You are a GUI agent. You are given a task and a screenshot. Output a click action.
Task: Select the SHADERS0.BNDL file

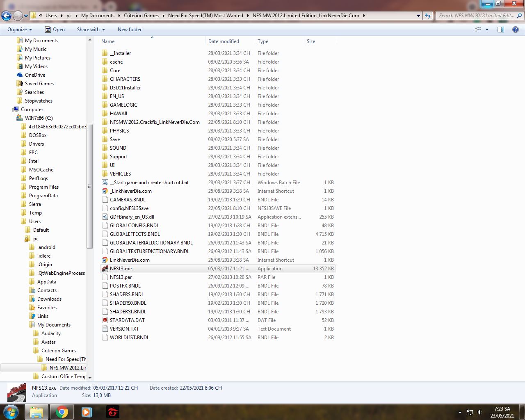tap(128, 303)
